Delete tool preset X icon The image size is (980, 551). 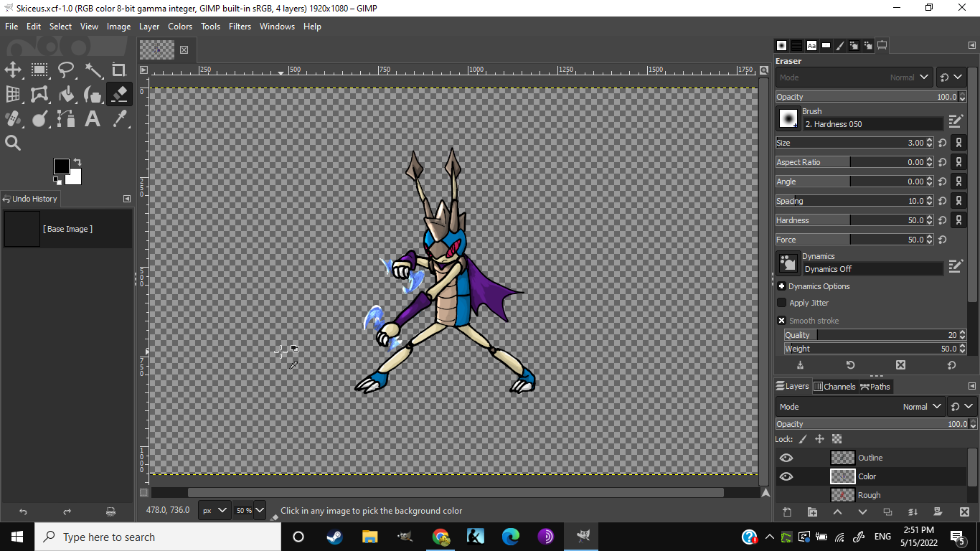900,365
